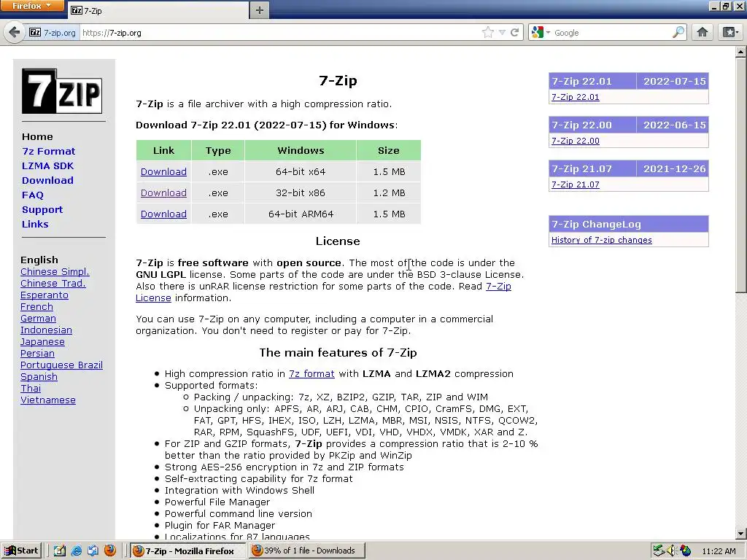The width and height of the screenshot is (747, 560).
Task: Download the 32-bit x86 .exe
Action: pos(163,192)
